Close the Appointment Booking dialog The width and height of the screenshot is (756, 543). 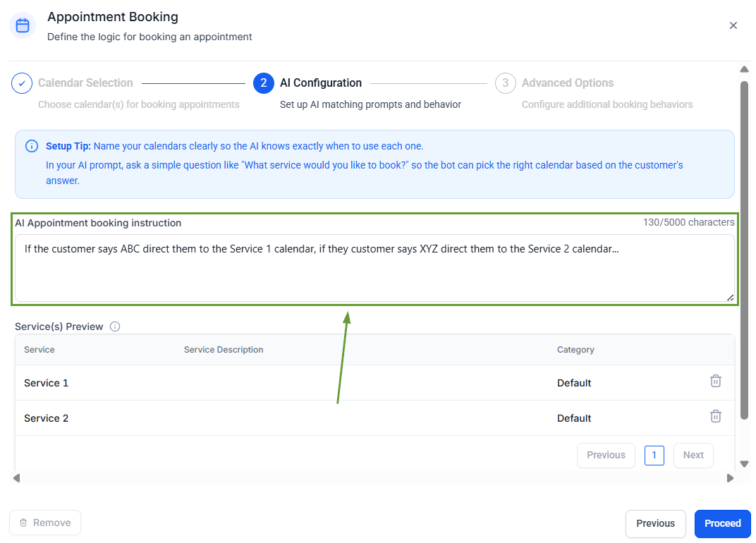click(x=733, y=25)
